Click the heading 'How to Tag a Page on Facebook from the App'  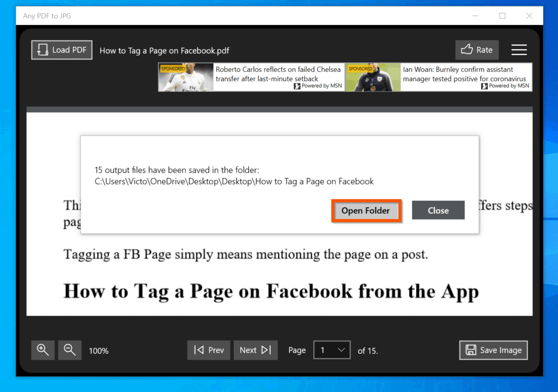click(271, 291)
